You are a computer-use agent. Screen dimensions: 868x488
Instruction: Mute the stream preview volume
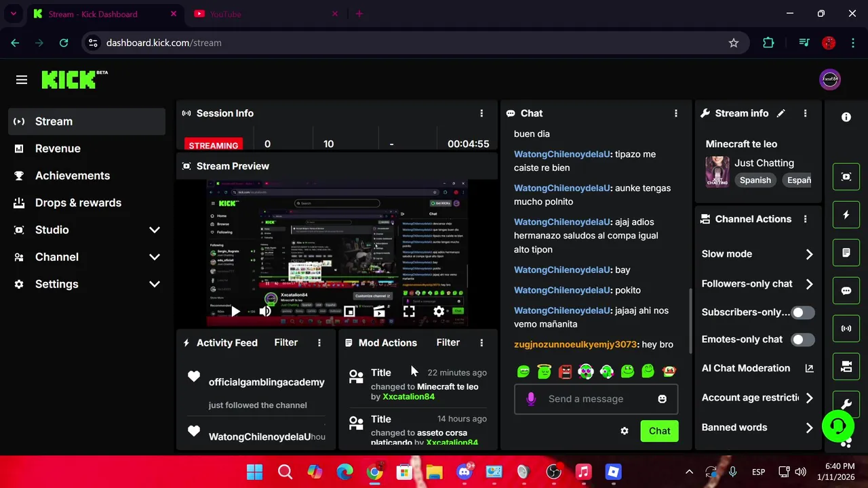tap(265, 311)
